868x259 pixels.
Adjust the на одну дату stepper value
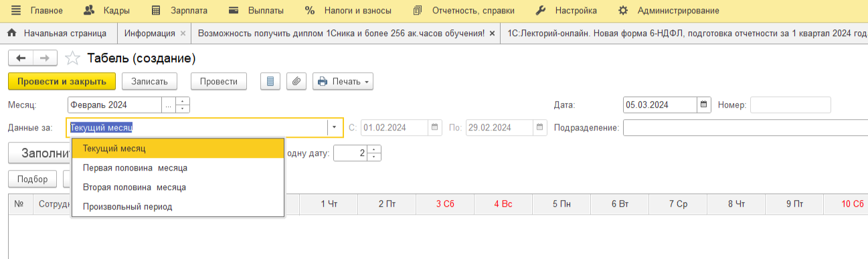tap(375, 153)
